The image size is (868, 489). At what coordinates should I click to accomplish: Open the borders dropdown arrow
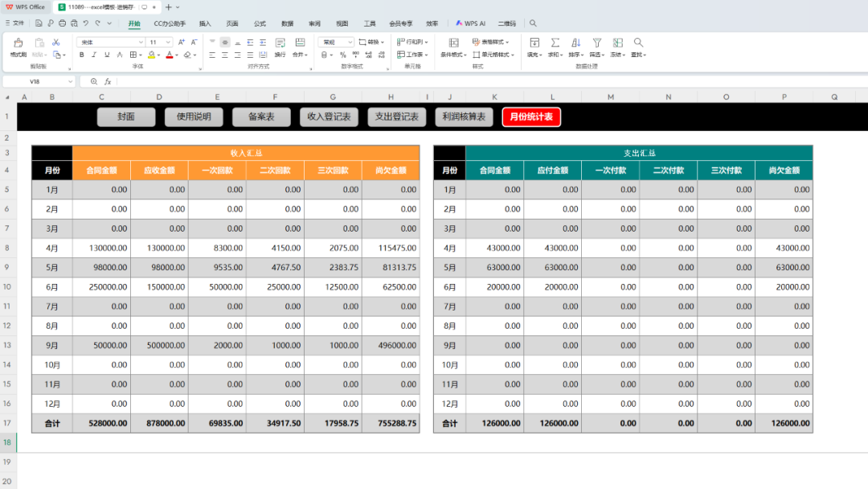click(x=141, y=55)
